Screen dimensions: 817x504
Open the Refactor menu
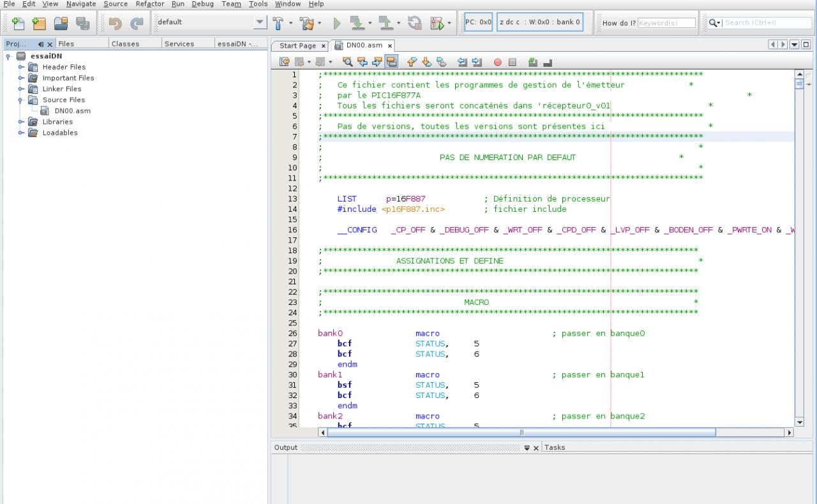click(x=150, y=4)
